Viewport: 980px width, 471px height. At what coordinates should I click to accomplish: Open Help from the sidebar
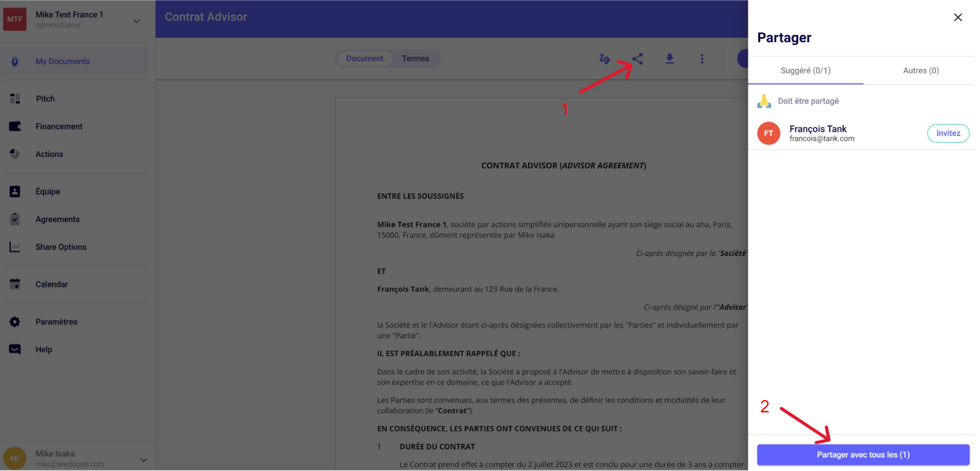(x=44, y=350)
